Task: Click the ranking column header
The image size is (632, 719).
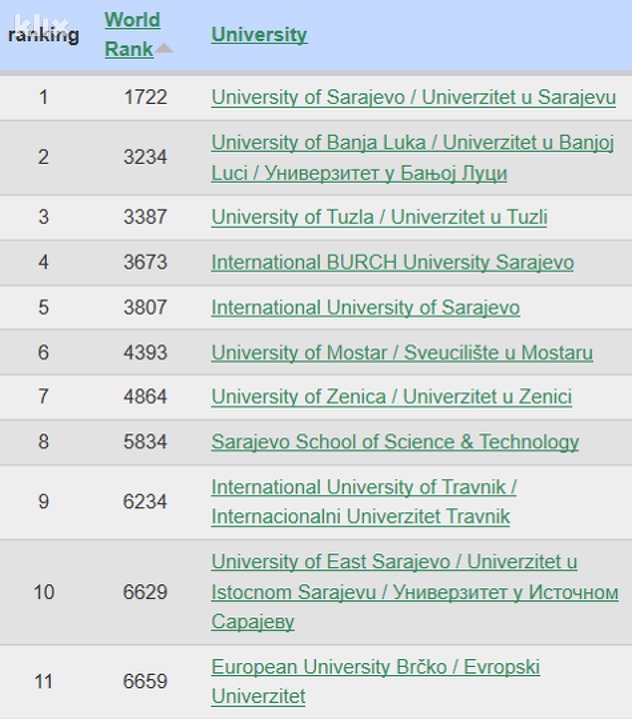Action: coord(43,36)
